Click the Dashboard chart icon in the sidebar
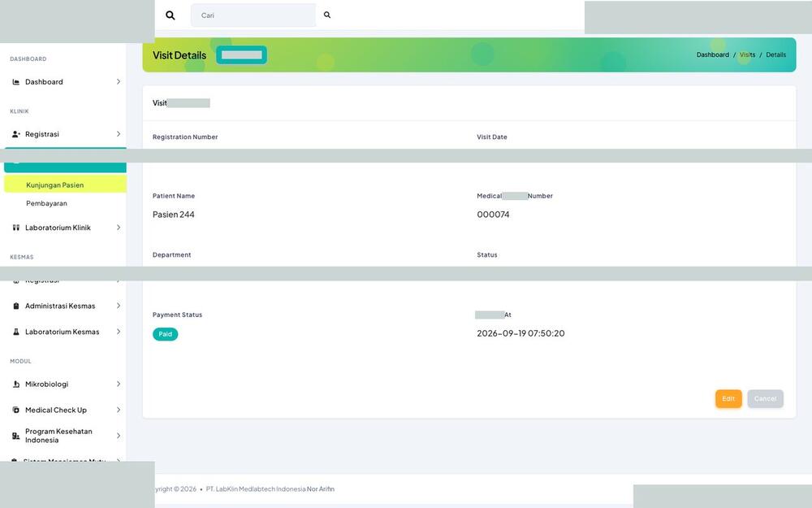Viewport: 812px width, 508px height. (x=16, y=82)
